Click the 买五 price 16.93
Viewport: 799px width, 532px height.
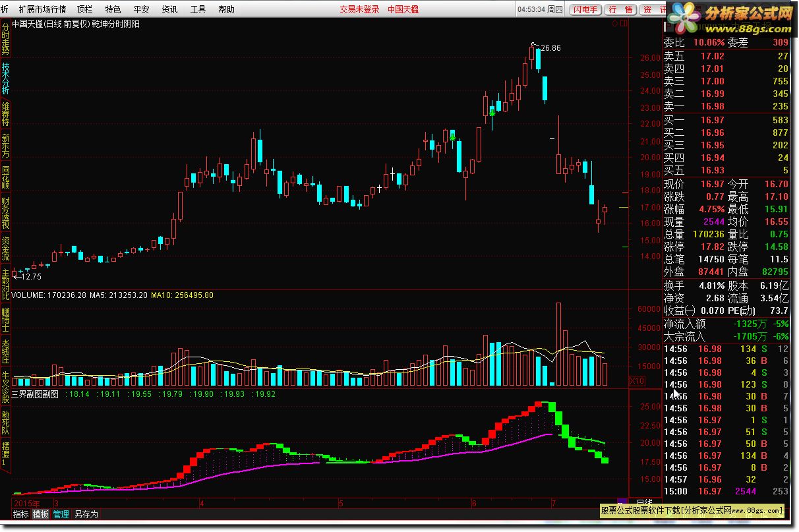(x=712, y=170)
